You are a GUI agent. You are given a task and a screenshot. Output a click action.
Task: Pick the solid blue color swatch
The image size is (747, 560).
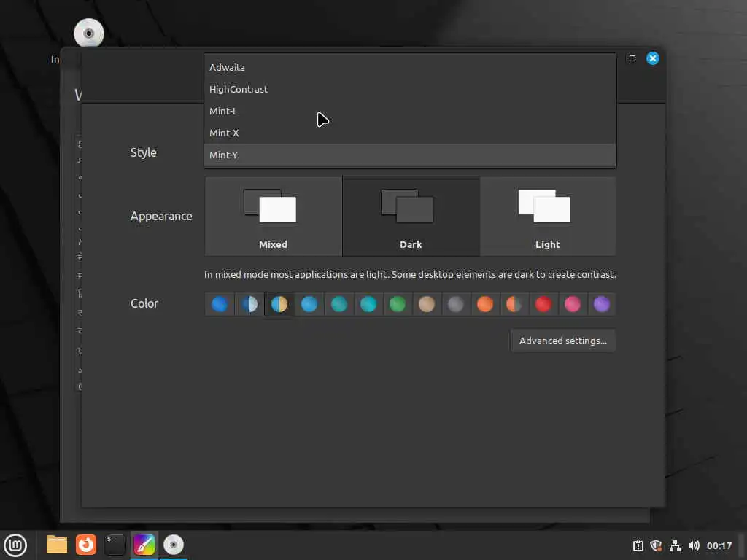click(x=219, y=304)
